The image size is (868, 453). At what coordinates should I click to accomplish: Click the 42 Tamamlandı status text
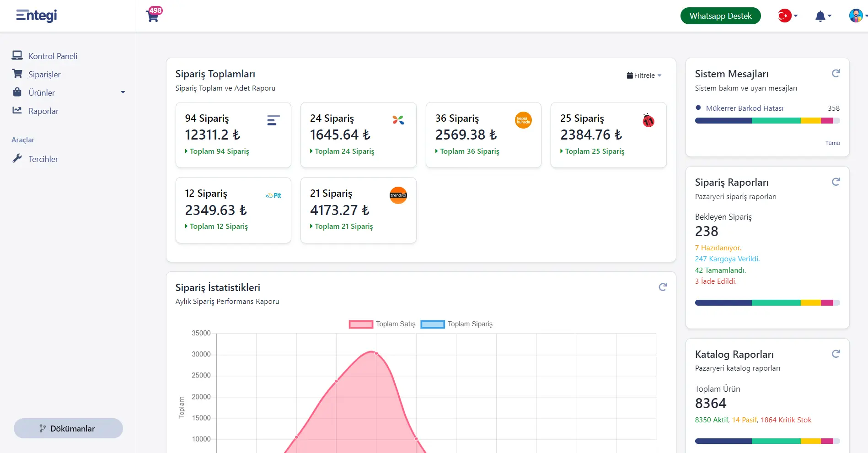tap(720, 270)
